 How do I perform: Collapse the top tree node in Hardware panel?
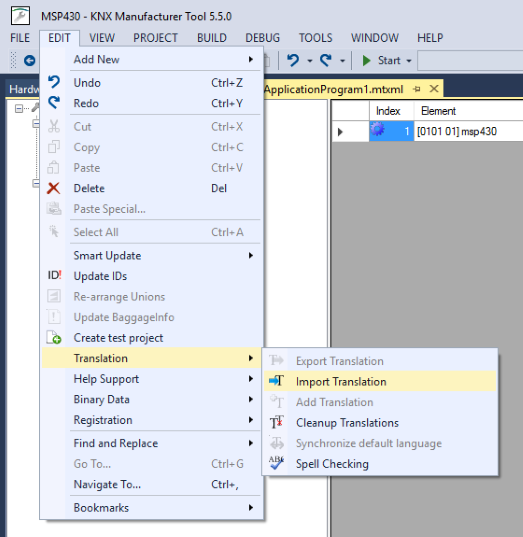[x=19, y=109]
